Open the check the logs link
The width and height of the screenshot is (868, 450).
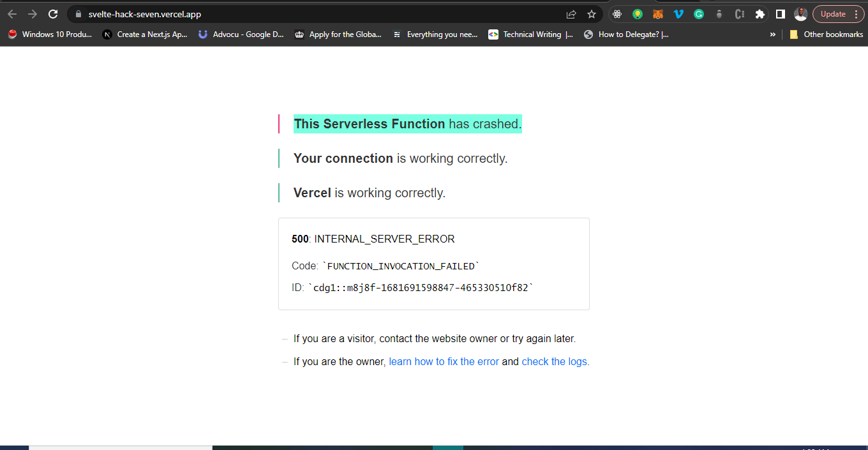click(x=554, y=361)
